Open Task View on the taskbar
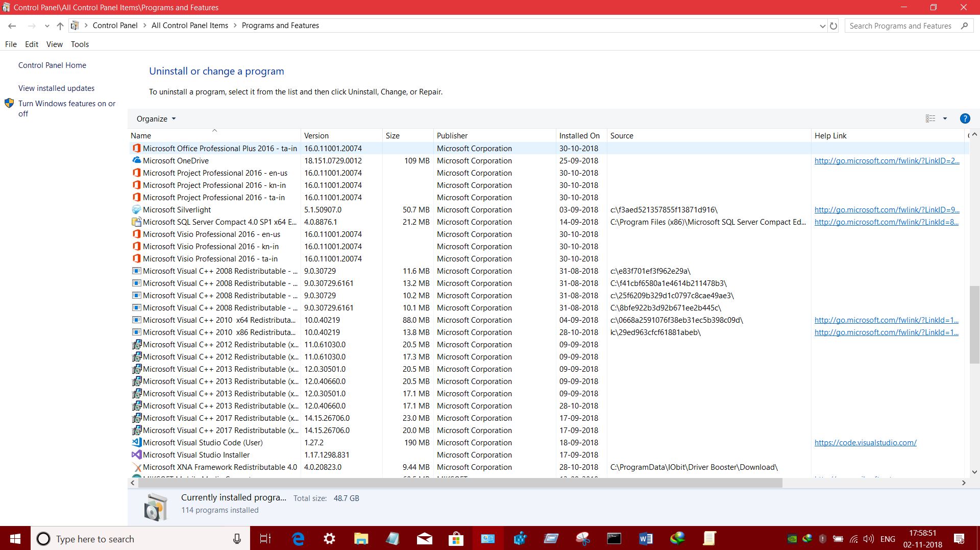Viewport: 980px width, 550px height. click(x=265, y=539)
